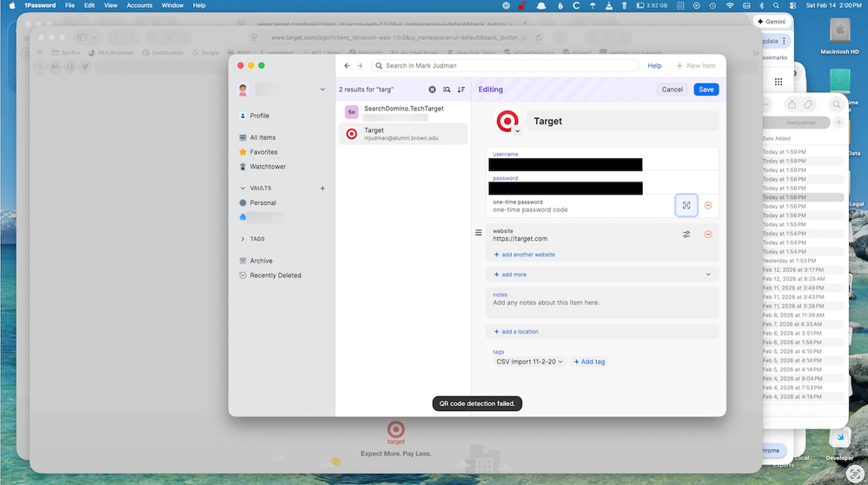This screenshot has width=868, height=485.
Task: Click the Scan QR code icon
Action: (x=686, y=205)
